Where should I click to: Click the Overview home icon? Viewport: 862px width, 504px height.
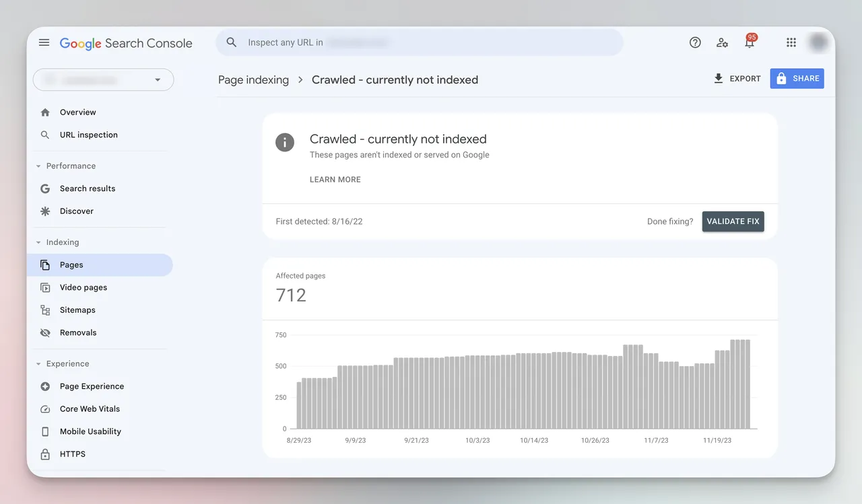click(x=45, y=112)
